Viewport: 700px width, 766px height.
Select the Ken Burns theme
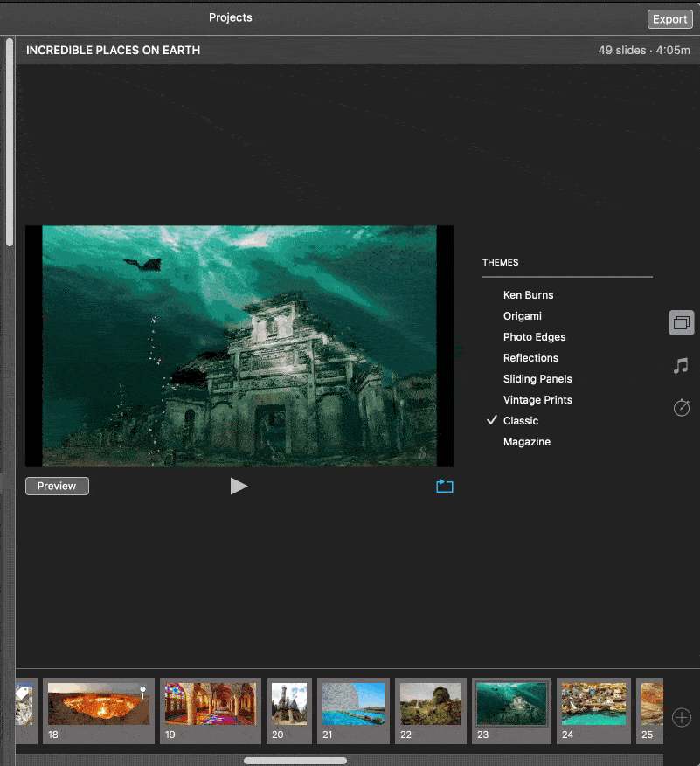[528, 295]
